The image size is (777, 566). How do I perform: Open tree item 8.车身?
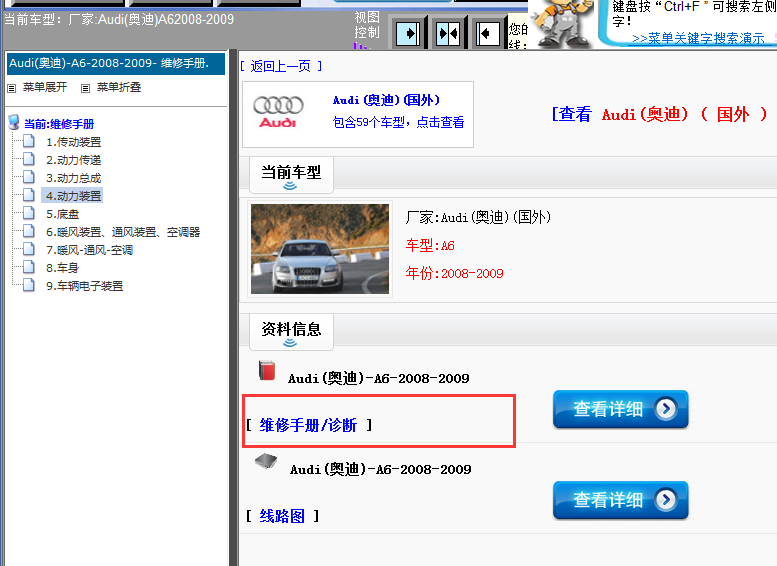[x=62, y=268]
